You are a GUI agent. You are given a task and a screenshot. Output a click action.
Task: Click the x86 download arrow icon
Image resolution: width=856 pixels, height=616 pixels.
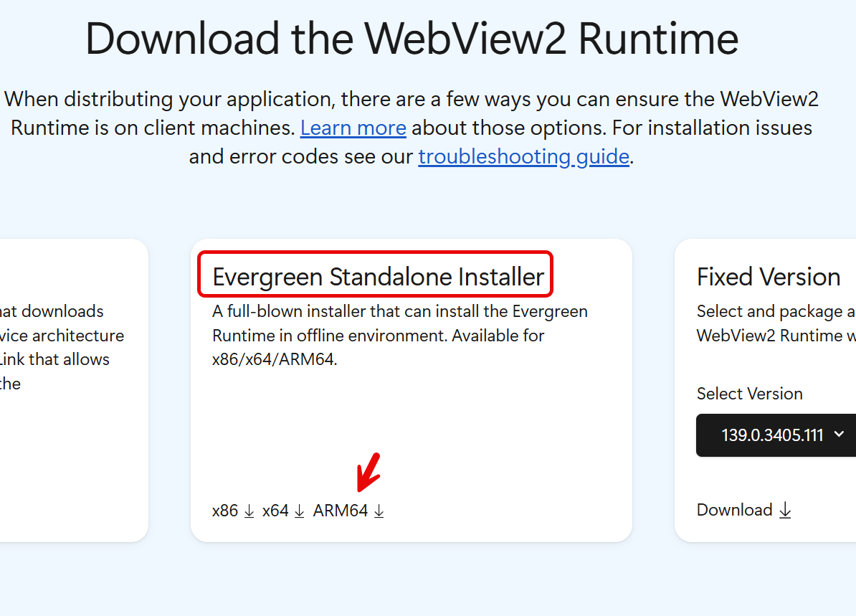[x=249, y=511]
